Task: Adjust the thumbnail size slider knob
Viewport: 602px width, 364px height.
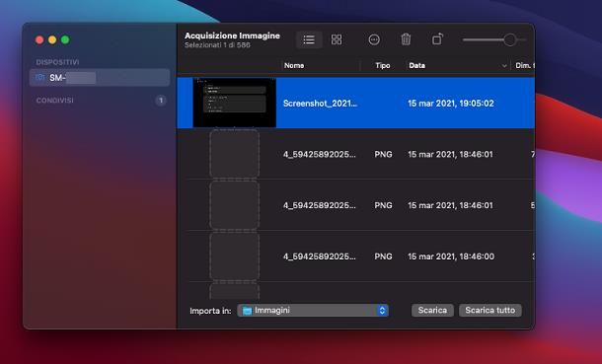Action: [510, 39]
